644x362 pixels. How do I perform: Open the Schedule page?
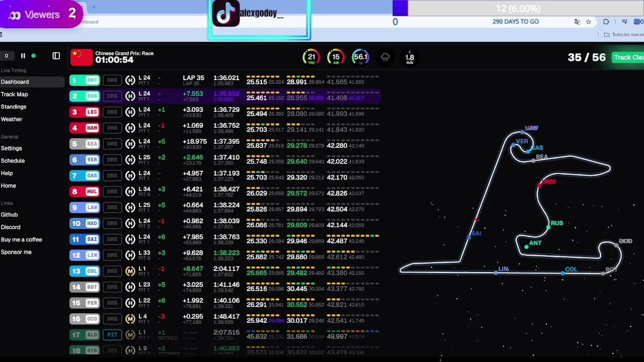13,161
